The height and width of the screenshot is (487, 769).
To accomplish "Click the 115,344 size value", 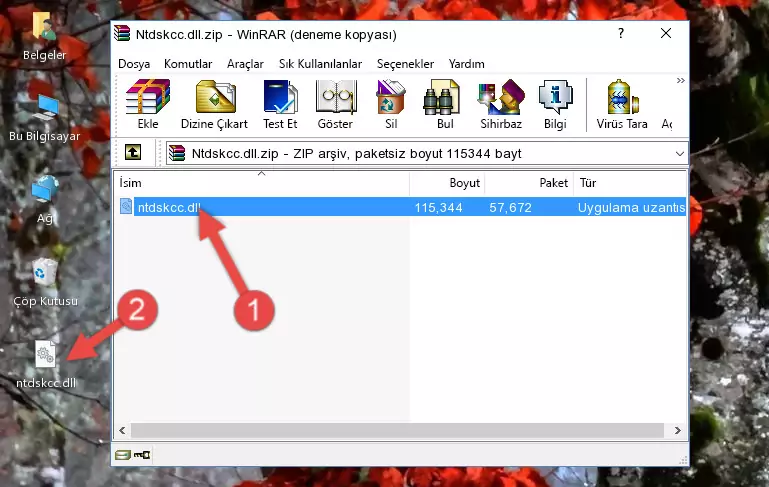I will click(438, 207).
